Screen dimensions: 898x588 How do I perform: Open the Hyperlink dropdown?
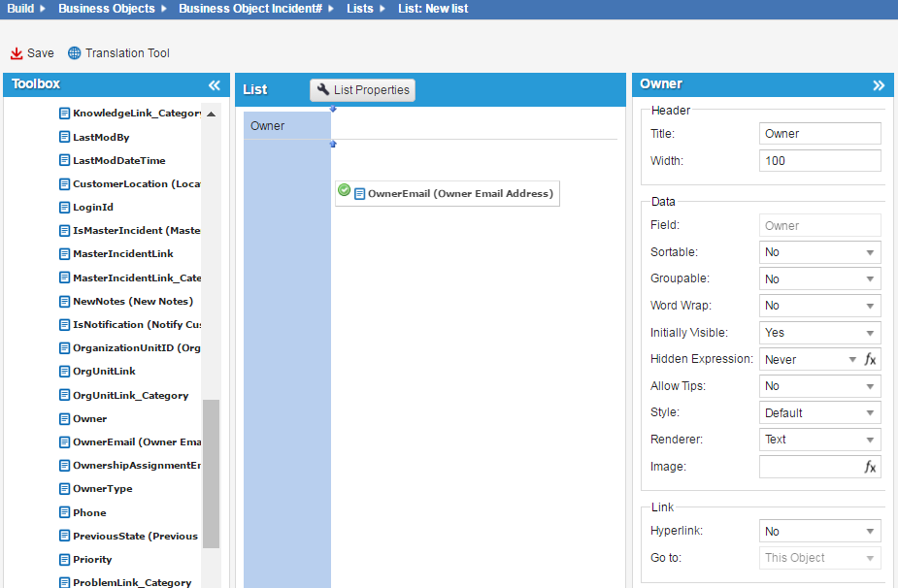[x=819, y=532]
